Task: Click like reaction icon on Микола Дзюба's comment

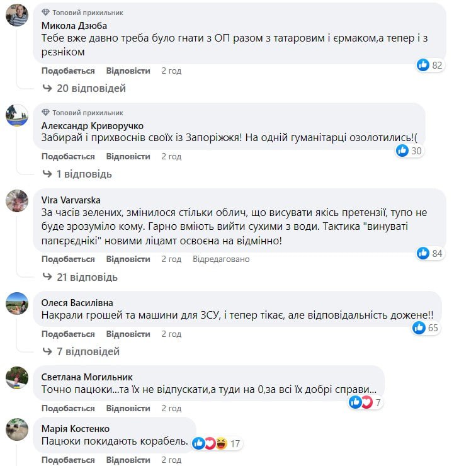Action: pyautogui.click(x=423, y=65)
